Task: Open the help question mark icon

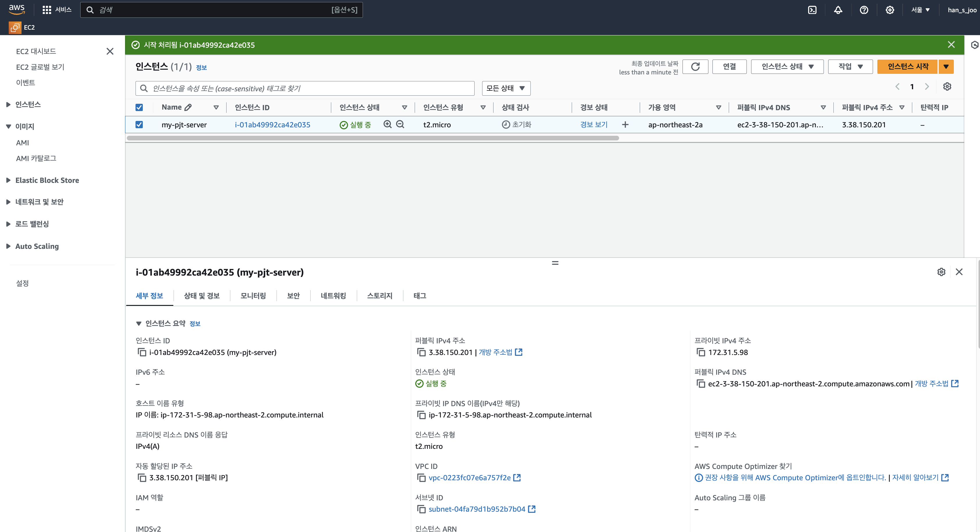Action: click(x=864, y=10)
